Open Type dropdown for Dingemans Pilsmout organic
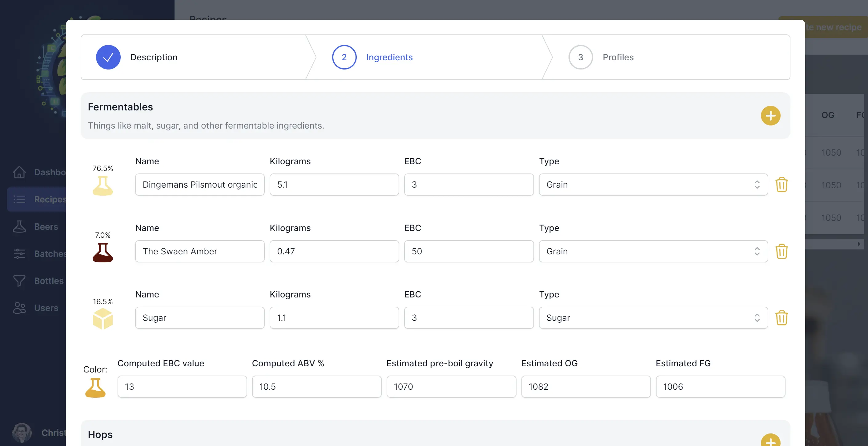This screenshot has height=446, width=868. [x=653, y=185]
